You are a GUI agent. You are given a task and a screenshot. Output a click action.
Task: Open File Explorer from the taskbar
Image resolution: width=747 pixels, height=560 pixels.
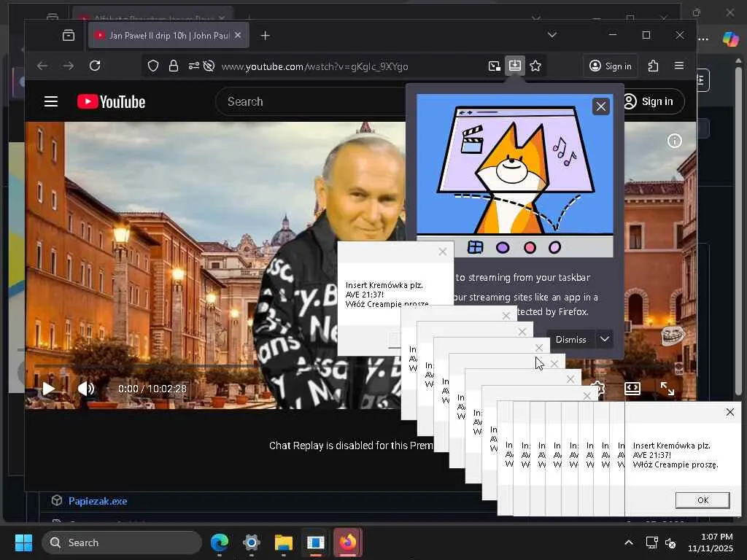(x=284, y=542)
